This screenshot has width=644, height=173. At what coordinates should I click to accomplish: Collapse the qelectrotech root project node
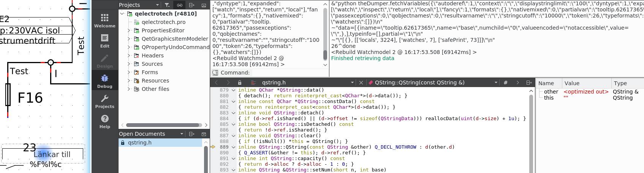(x=122, y=14)
